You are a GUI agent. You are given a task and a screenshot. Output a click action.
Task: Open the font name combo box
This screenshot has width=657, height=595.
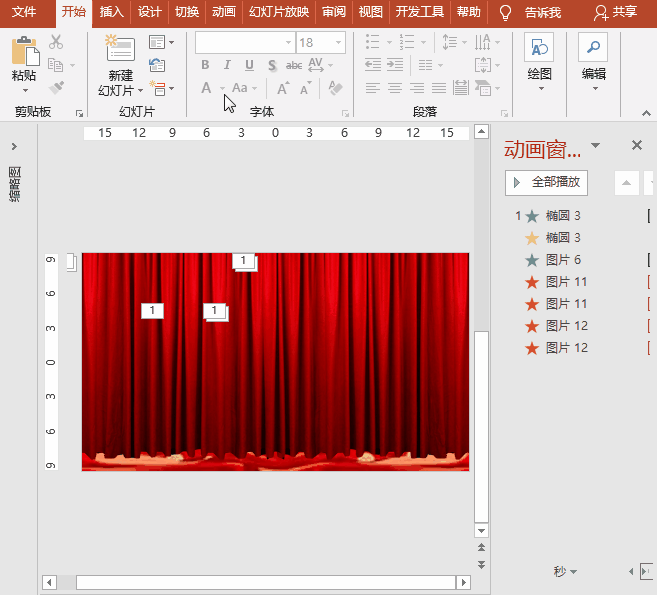point(245,42)
